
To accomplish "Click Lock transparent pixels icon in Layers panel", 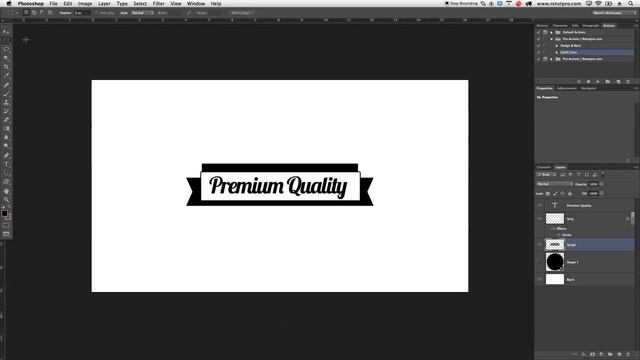I will point(548,193).
